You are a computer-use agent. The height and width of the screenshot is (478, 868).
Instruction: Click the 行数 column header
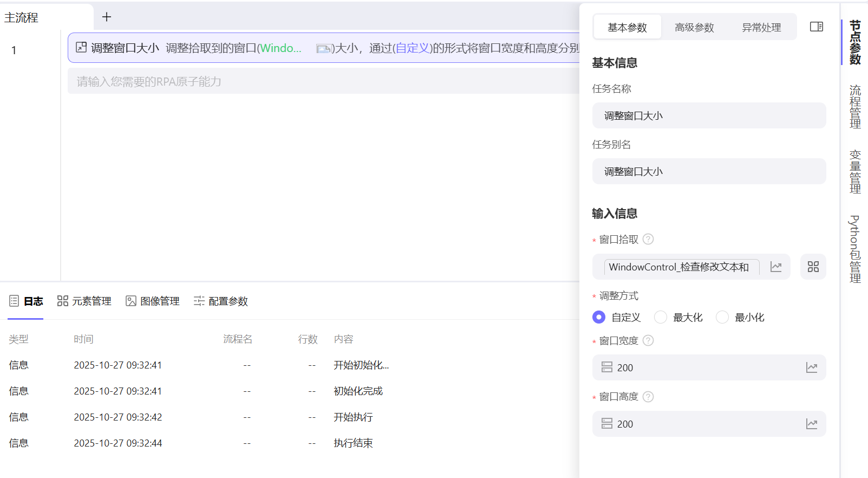pyautogui.click(x=308, y=339)
